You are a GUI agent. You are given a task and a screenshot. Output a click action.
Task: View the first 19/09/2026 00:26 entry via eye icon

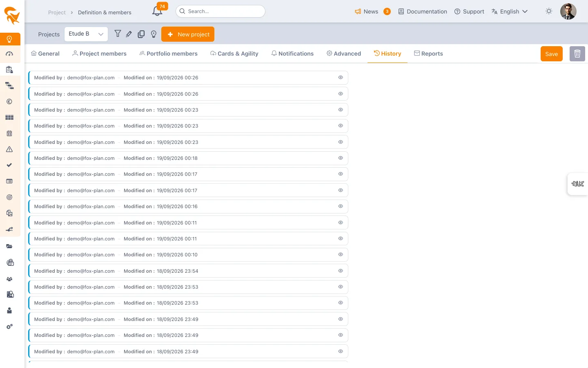(341, 78)
